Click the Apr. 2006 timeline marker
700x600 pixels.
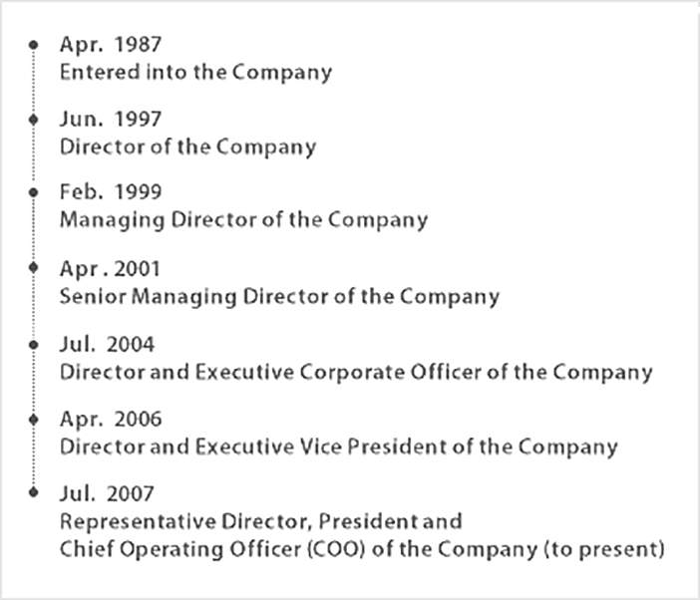click(x=34, y=420)
